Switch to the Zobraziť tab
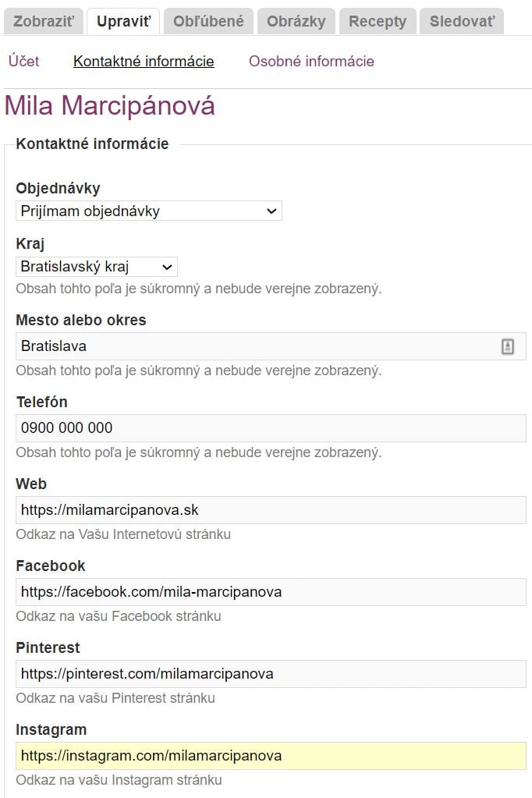Screen dimensions: 532x798 pos(43,21)
